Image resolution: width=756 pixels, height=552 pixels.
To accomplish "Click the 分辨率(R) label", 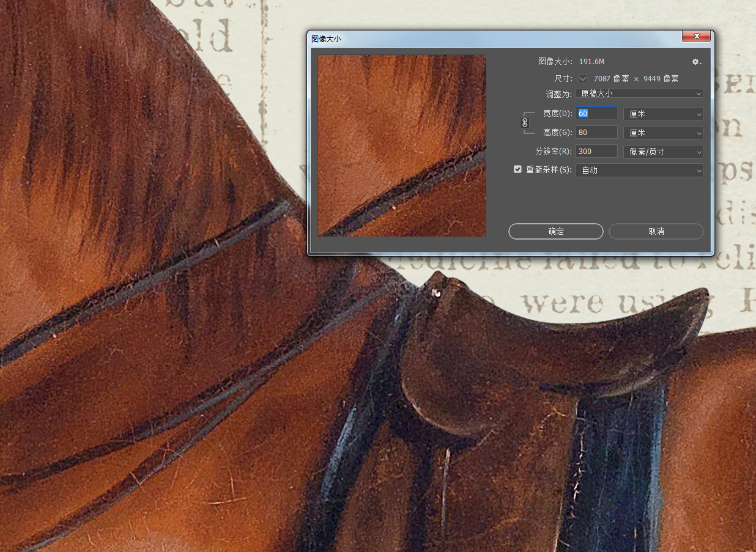I will [x=554, y=152].
